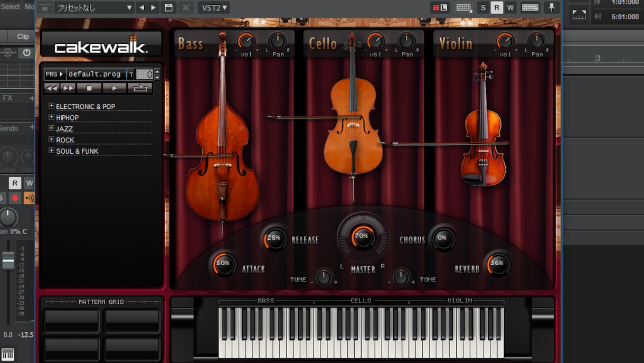
Task: Click the top-right Pattern Grid pad
Action: (x=132, y=321)
